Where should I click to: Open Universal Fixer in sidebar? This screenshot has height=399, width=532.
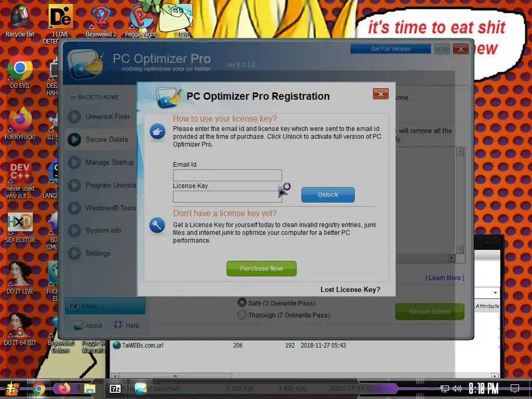pyautogui.click(x=108, y=116)
